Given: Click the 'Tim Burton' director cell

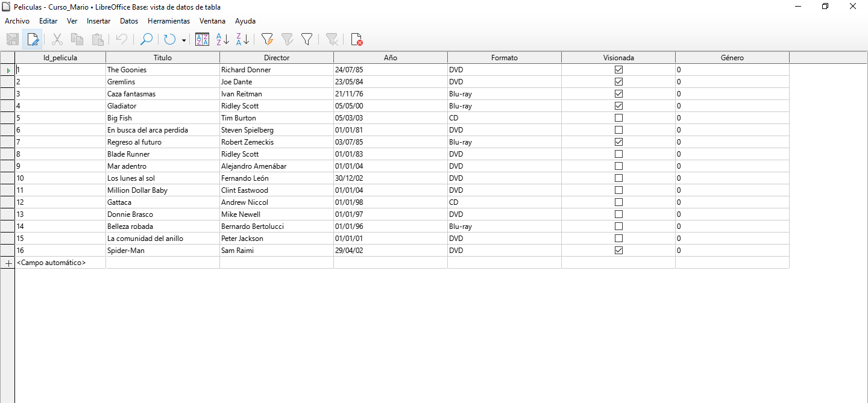Looking at the screenshot, I should (x=277, y=118).
